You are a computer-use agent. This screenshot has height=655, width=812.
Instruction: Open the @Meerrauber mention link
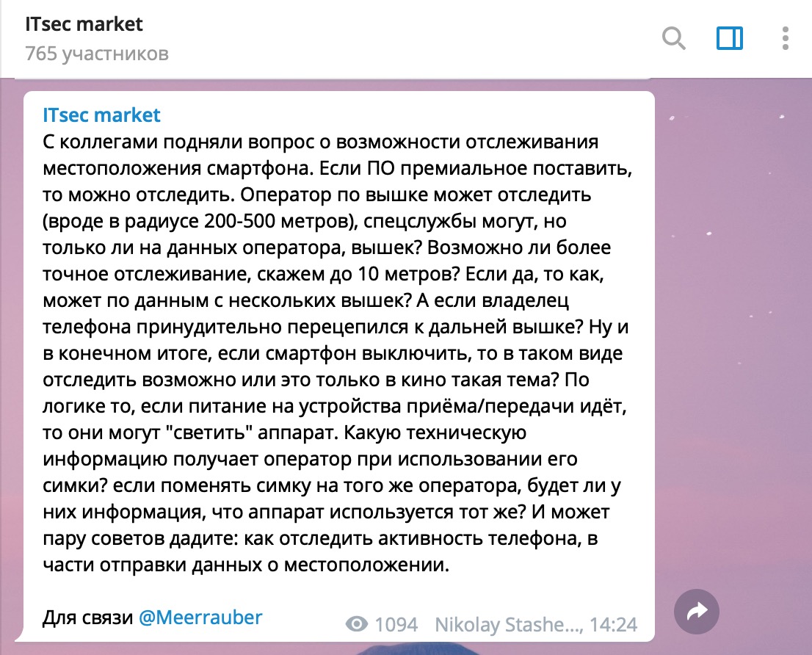(x=200, y=618)
